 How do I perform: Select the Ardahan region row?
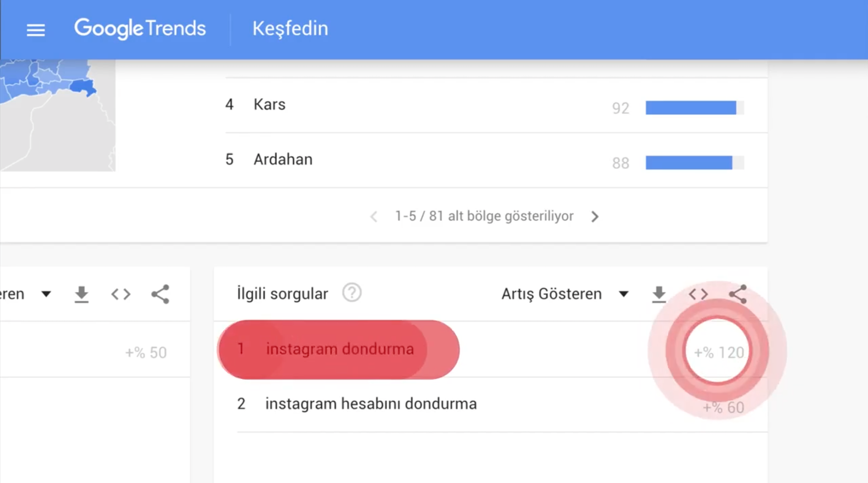tap(496, 160)
